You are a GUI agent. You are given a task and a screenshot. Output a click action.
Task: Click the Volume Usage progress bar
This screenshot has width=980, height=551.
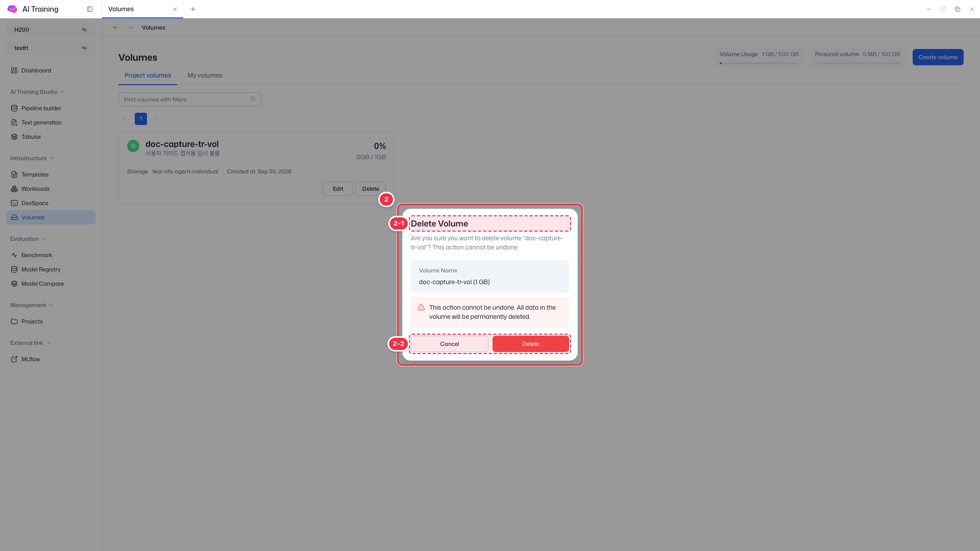(x=759, y=63)
